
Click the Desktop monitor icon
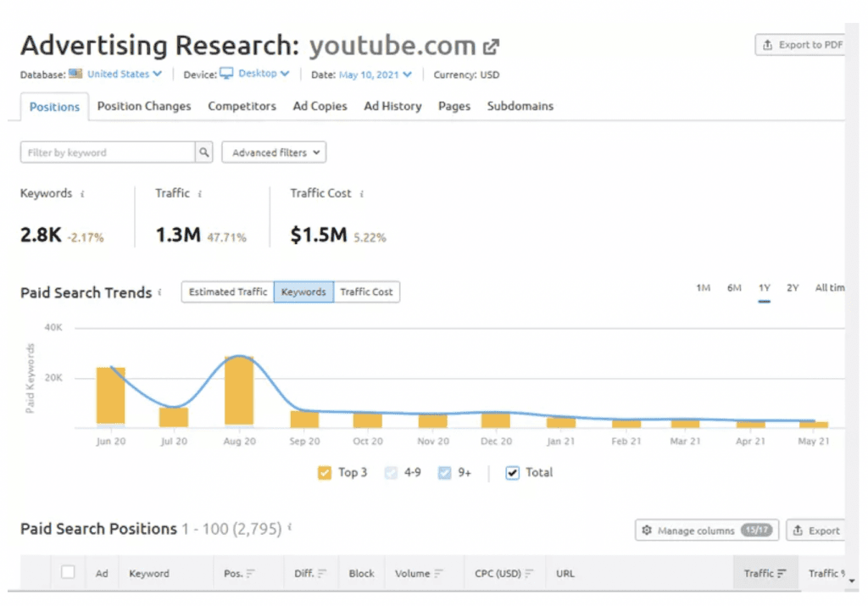[226, 74]
